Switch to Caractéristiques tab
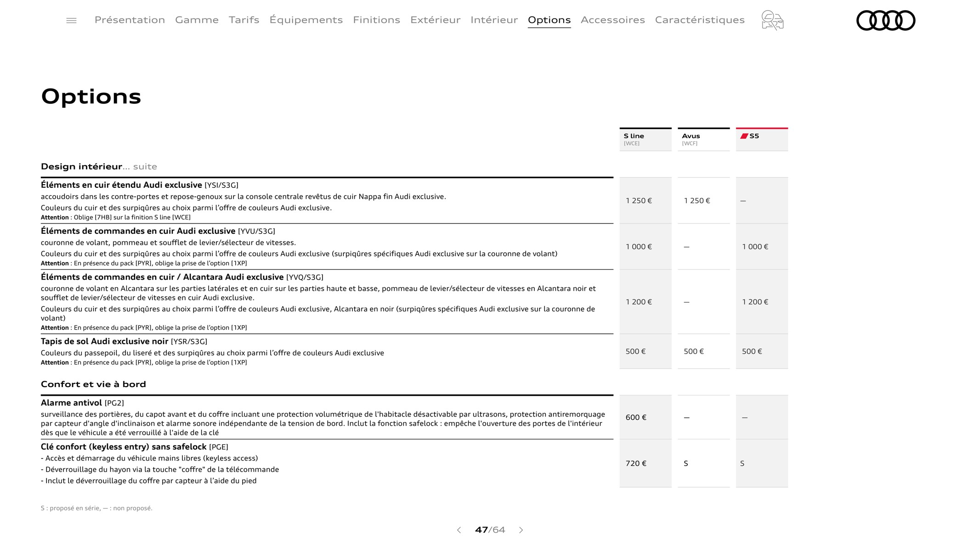 click(700, 20)
